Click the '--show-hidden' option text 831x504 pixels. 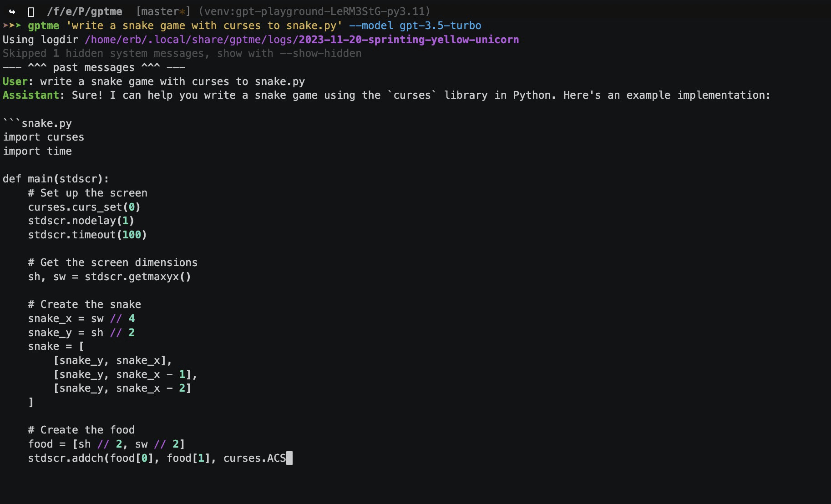[x=320, y=54]
